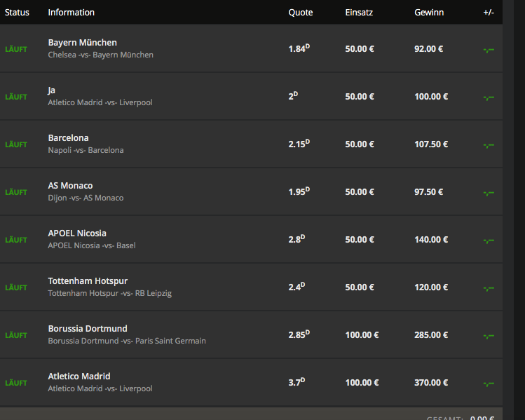Click the +/- column header
The height and width of the screenshot is (420, 525).
click(x=489, y=13)
